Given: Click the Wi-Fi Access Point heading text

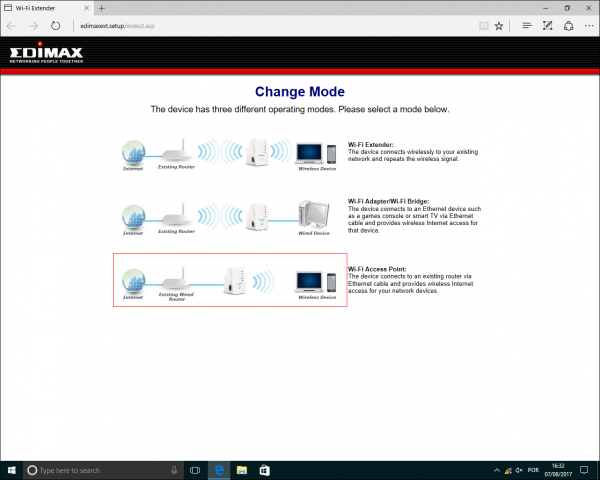Looking at the screenshot, I should coord(377,269).
